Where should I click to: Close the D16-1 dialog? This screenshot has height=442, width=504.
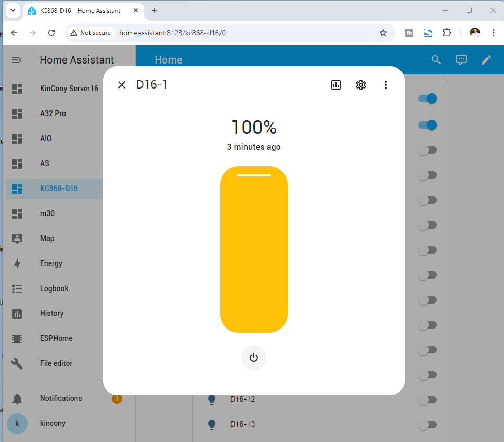point(122,85)
